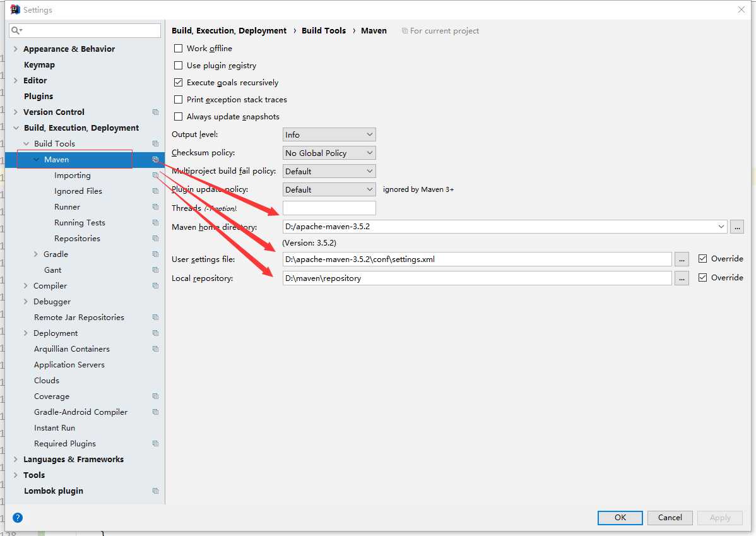Click the project-level icon beside Deployment
This screenshot has width=756, height=536.
click(155, 333)
